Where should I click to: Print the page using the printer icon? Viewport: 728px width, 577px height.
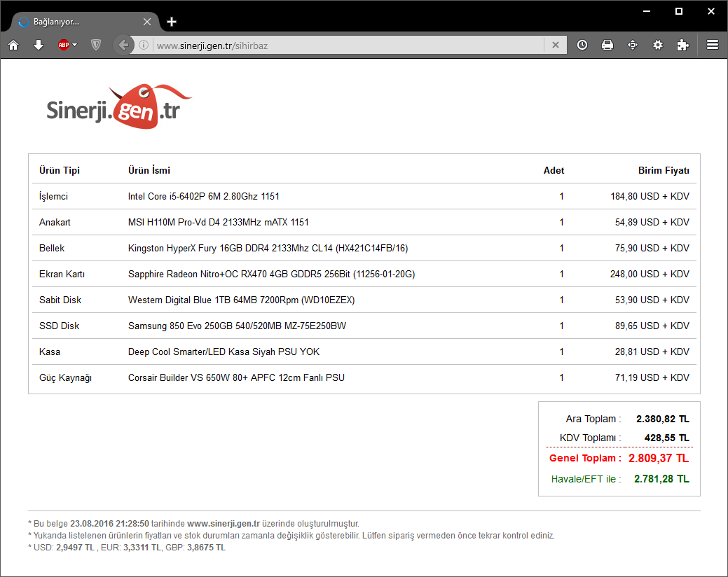607,45
